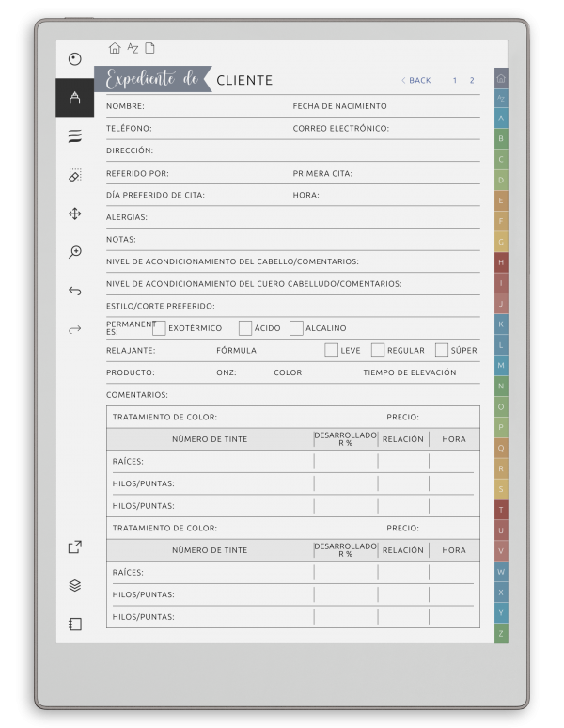
Task: Jump to letter W tab
Action: pyautogui.click(x=501, y=572)
